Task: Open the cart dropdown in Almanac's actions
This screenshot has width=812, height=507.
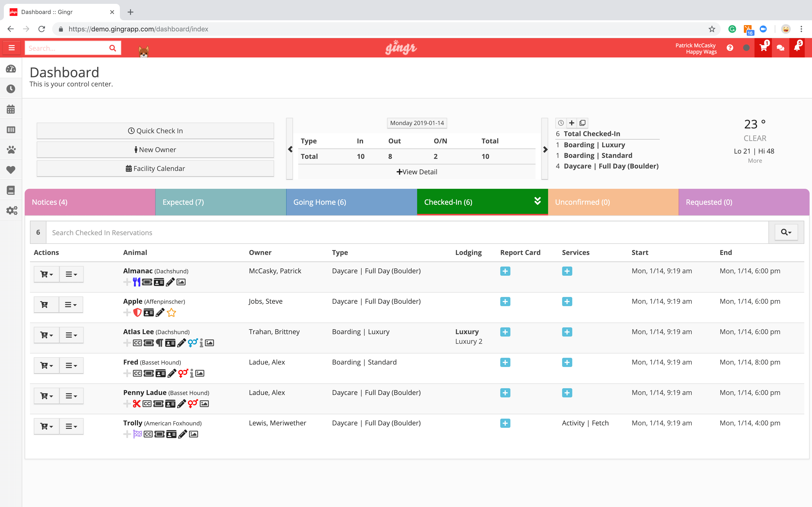Action: point(46,274)
